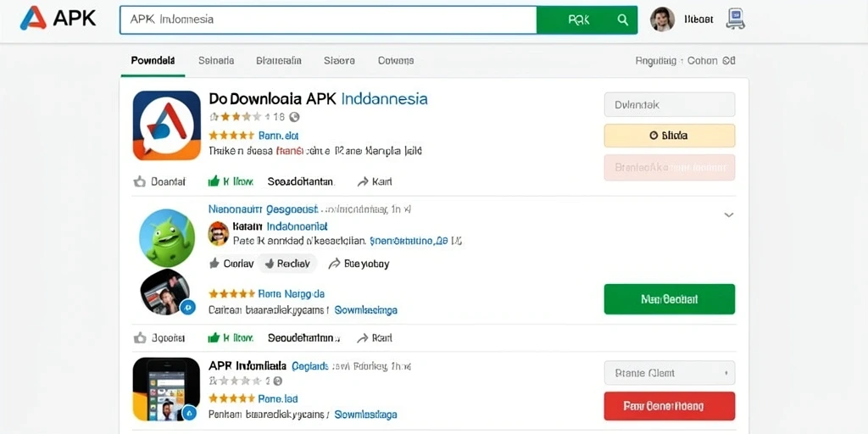
Task: Open the Rorre Nargg.da link
Action: [292, 293]
